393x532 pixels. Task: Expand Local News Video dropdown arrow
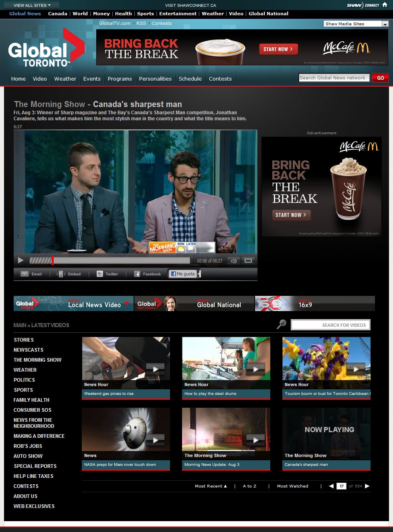pyautogui.click(x=127, y=303)
